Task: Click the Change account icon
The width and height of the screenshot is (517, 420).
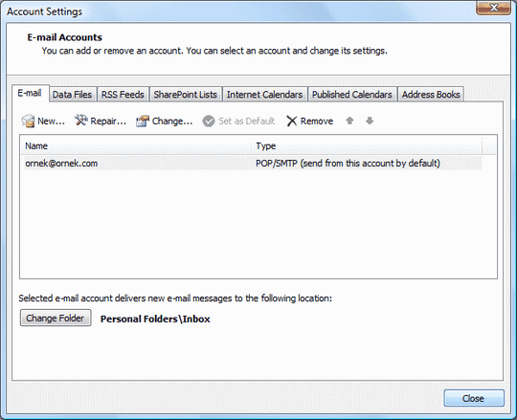Action: pyautogui.click(x=143, y=121)
